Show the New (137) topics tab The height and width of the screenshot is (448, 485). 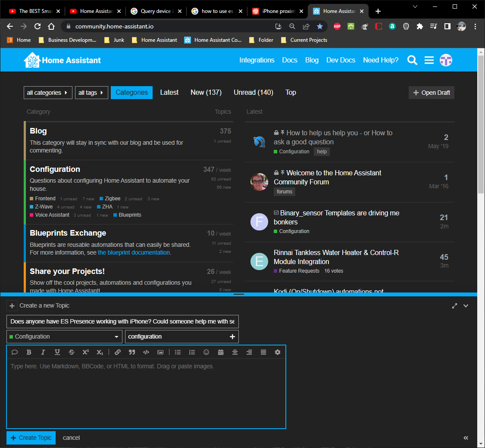206,93
